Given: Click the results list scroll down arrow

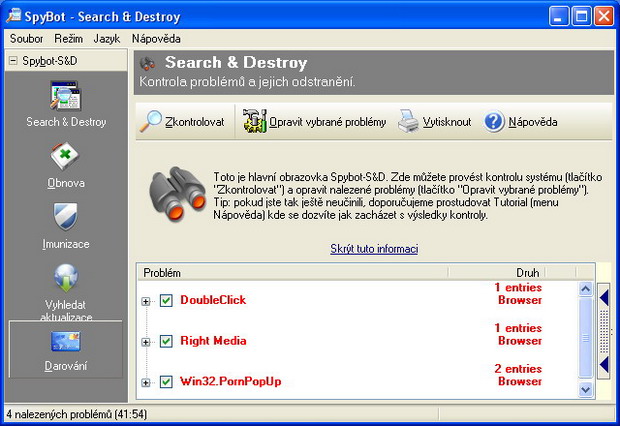Looking at the screenshot, I should coord(586,390).
